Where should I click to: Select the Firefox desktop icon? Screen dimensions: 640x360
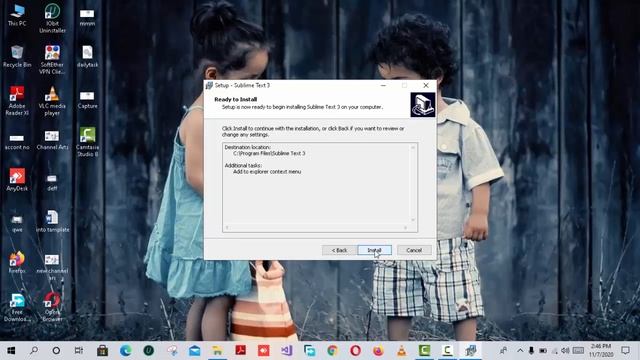[x=17, y=262]
